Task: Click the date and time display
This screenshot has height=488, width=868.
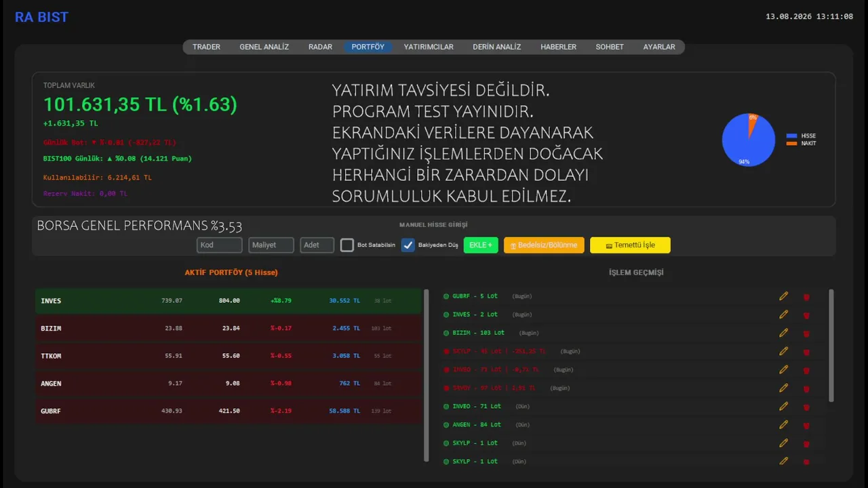Action: 810,16
